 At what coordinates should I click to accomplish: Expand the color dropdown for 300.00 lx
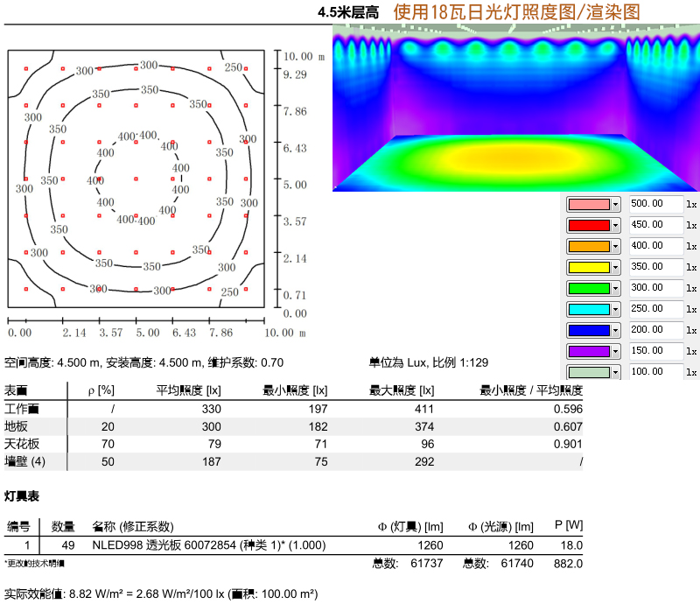[x=616, y=289]
